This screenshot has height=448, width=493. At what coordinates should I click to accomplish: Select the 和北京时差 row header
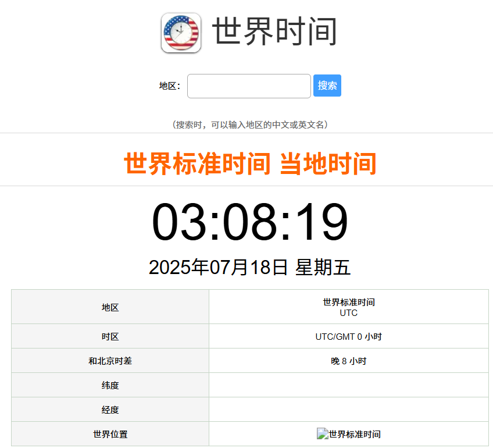point(110,361)
